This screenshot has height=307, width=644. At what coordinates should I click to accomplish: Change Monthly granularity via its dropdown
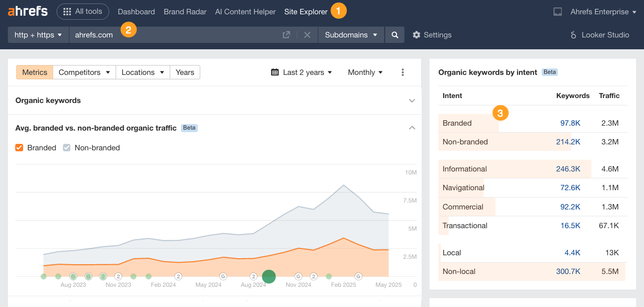tap(365, 72)
